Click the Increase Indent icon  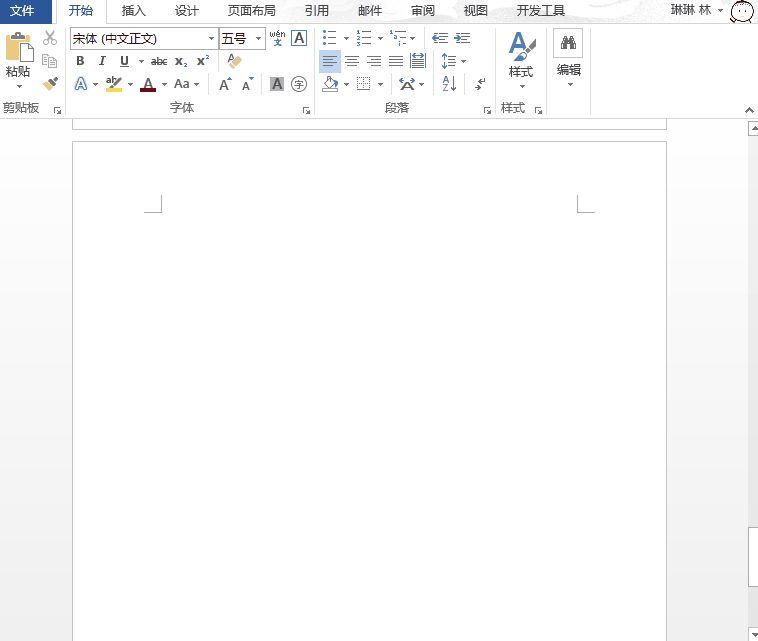[x=462, y=38]
